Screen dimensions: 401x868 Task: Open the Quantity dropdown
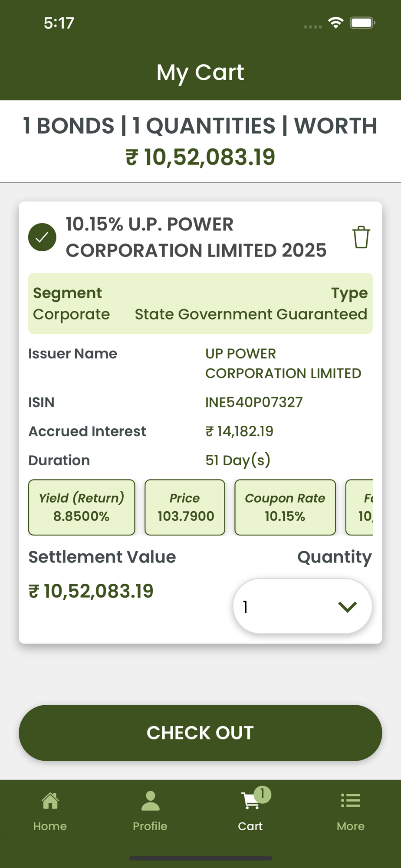[302, 606]
